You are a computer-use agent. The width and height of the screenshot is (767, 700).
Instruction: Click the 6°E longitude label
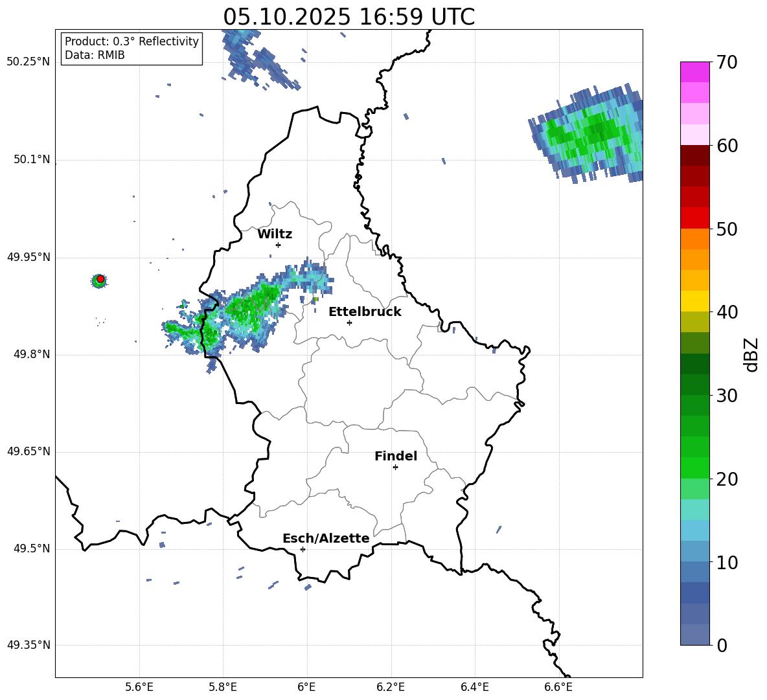pyautogui.click(x=306, y=687)
